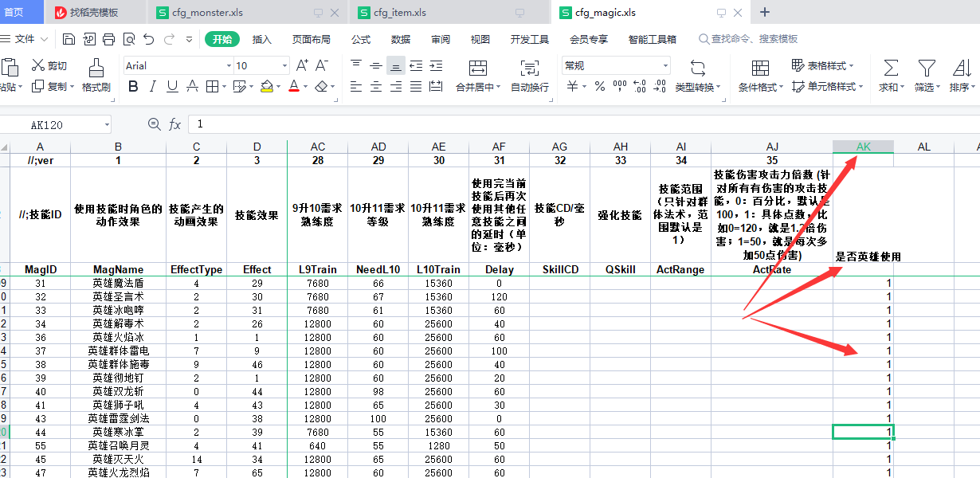Open the font name dropdown showing Arial
Screen dimensions: 980x478
(x=229, y=66)
